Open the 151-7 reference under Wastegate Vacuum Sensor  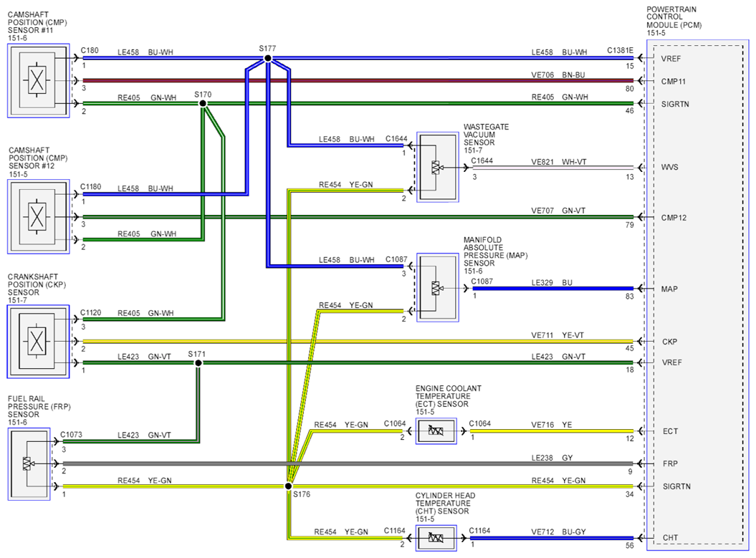click(473, 150)
